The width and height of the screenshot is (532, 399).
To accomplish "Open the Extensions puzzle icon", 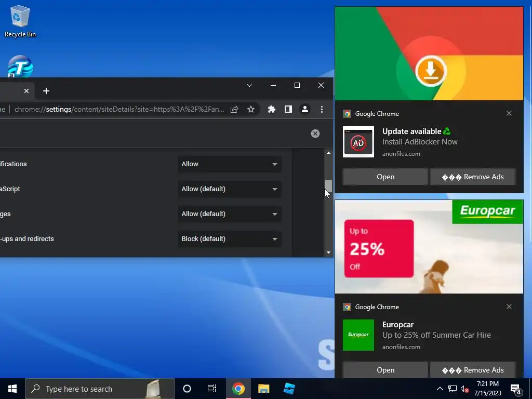I will pyautogui.click(x=271, y=109).
